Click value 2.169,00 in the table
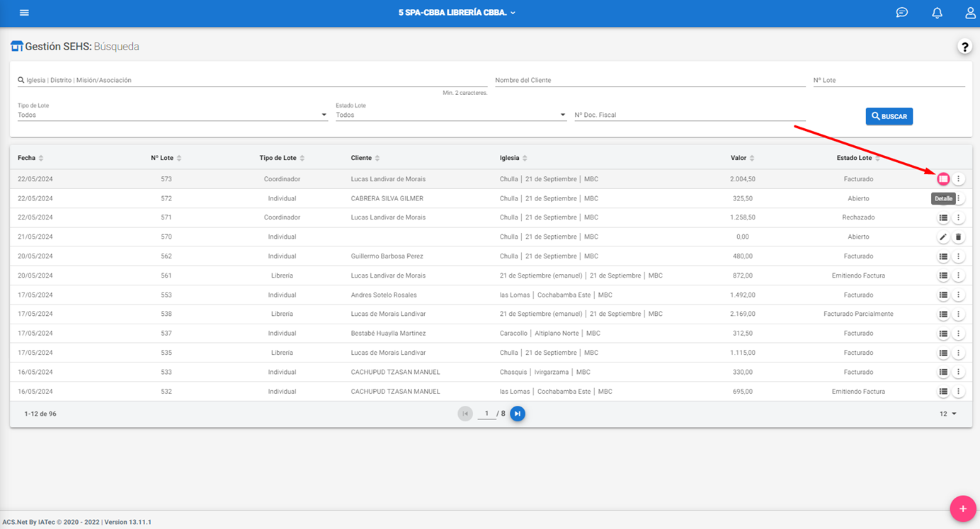The height and width of the screenshot is (529, 980). click(743, 314)
